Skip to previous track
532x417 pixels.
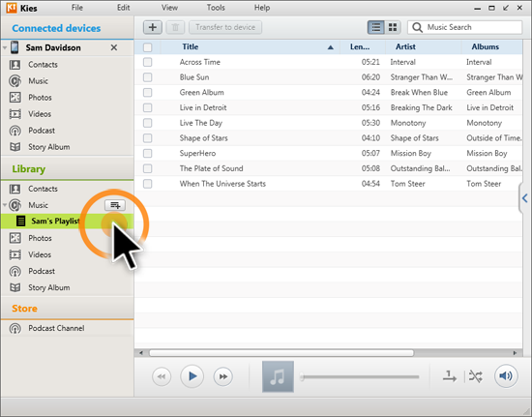(162, 376)
